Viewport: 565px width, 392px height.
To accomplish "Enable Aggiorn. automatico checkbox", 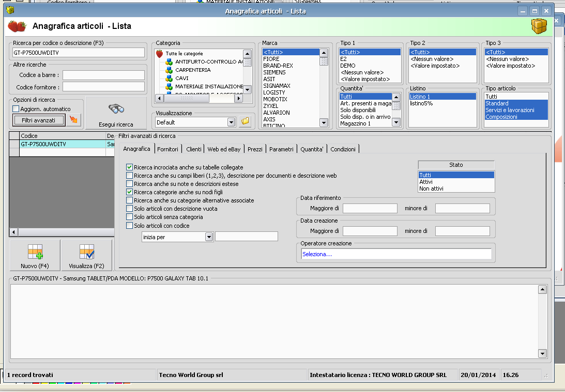I will (x=16, y=109).
